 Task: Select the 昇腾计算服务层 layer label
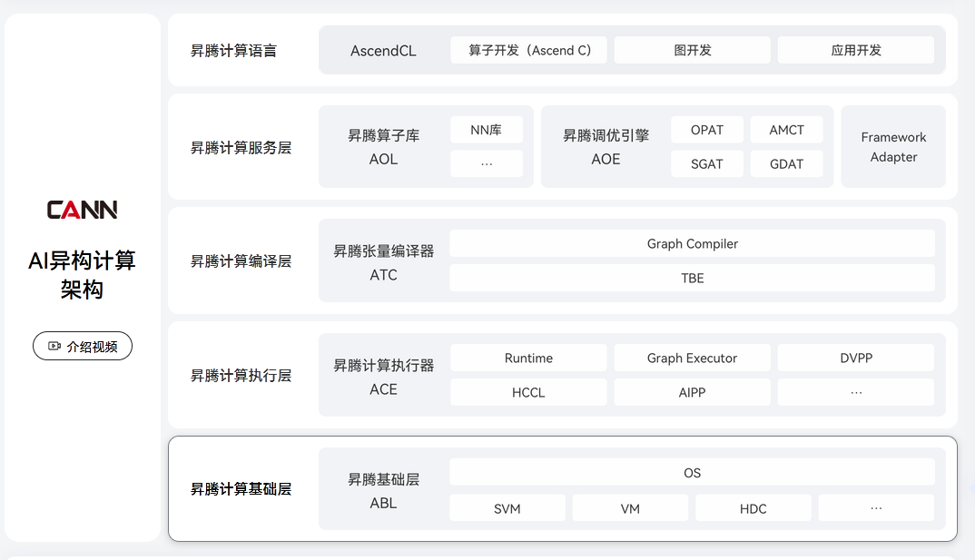241,147
